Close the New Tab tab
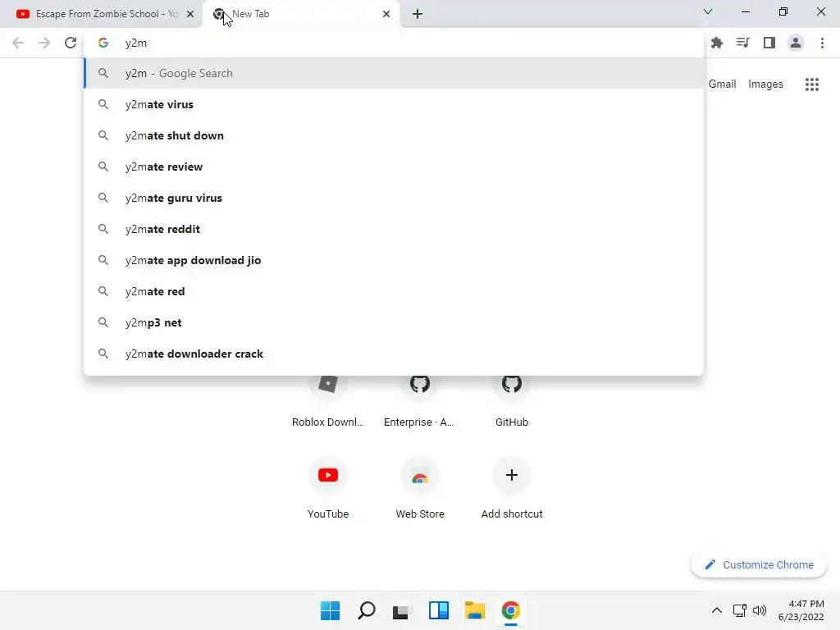The image size is (840, 630). [x=386, y=14]
